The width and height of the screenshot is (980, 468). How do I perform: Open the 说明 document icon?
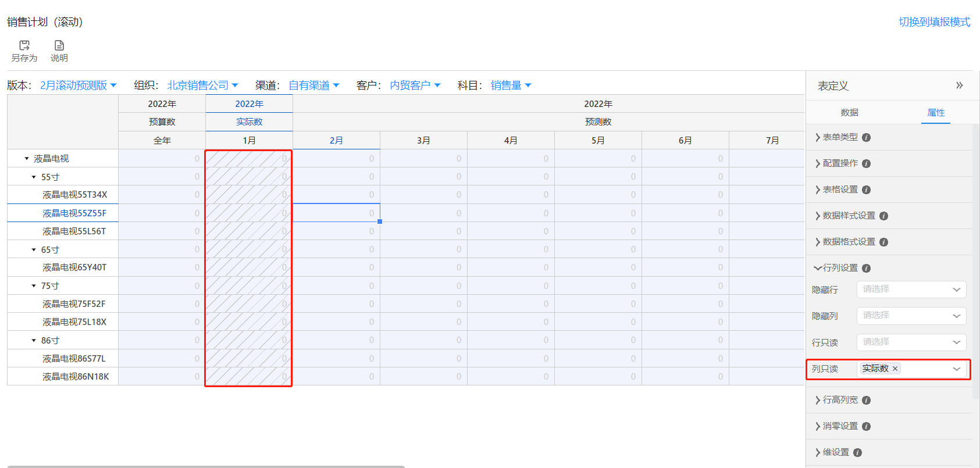[59, 45]
